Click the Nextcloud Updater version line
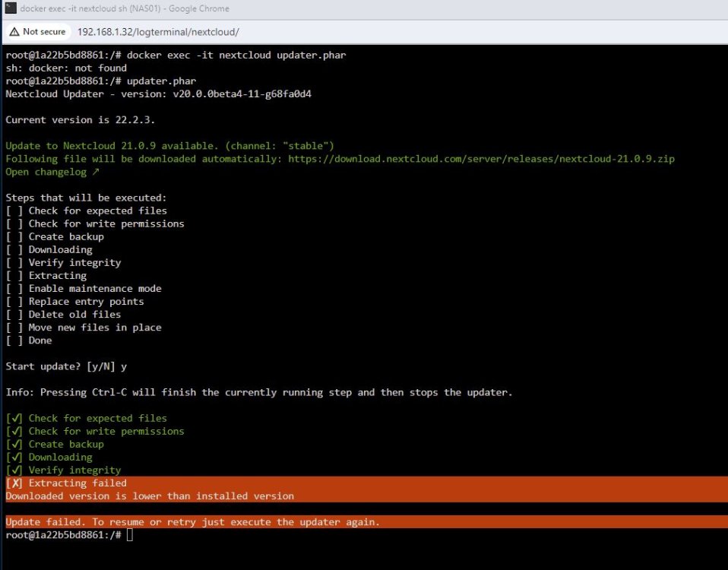The width and height of the screenshot is (728, 570). click(x=158, y=93)
